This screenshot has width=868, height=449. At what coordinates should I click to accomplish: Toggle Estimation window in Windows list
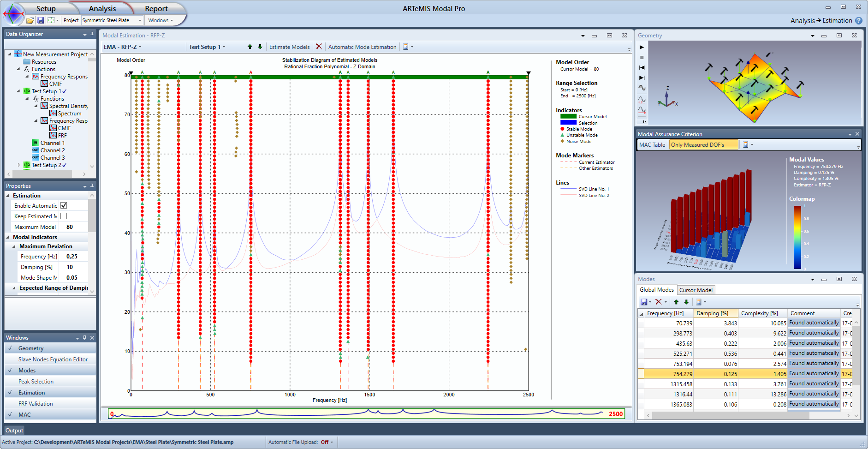tap(50, 393)
